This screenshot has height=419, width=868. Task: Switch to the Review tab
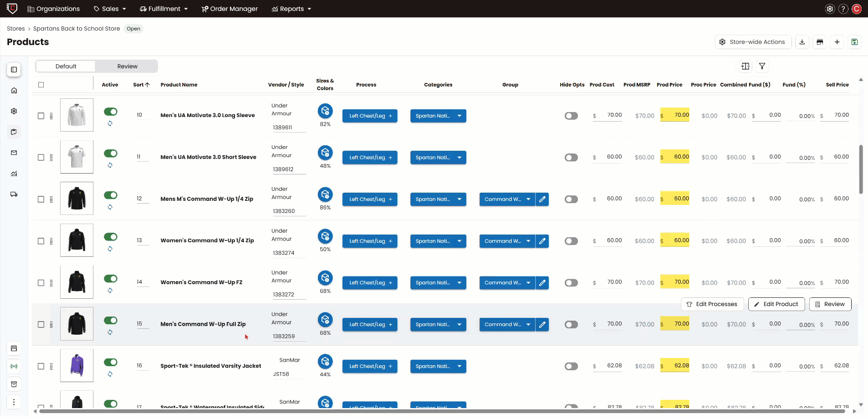coord(127,66)
